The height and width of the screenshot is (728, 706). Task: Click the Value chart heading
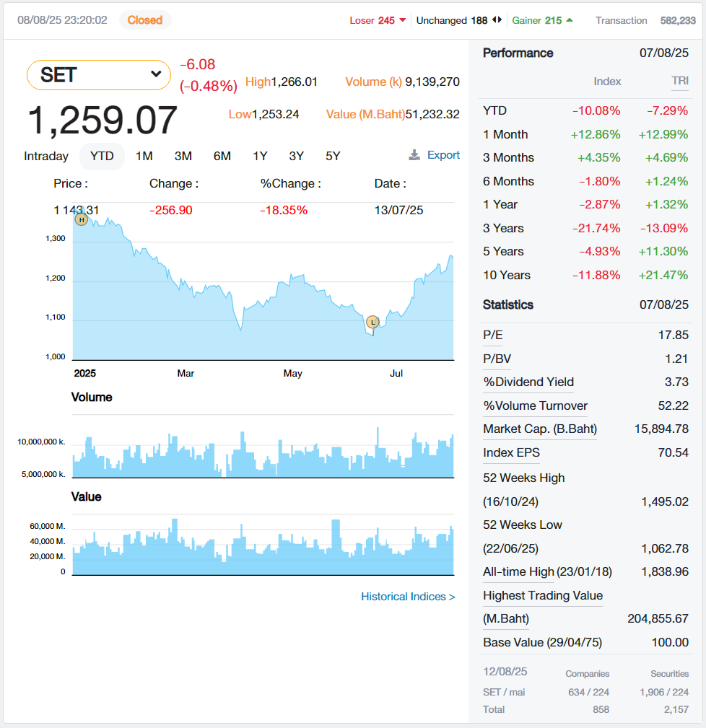click(86, 497)
